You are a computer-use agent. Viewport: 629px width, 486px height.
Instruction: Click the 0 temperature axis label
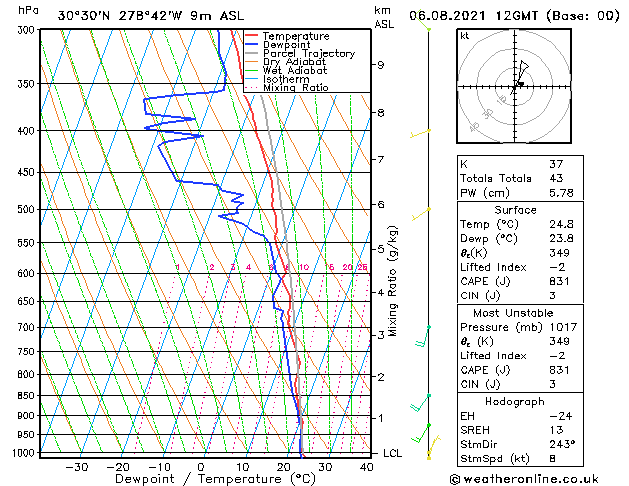(201, 467)
